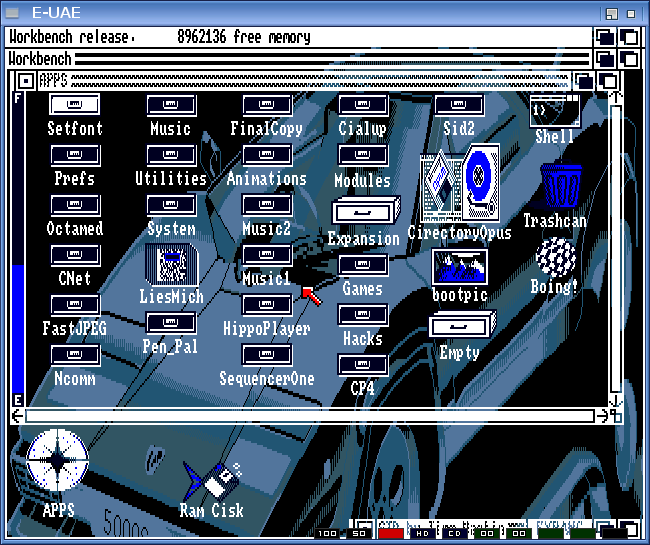The width and height of the screenshot is (650, 545).
Task: Select the System drawer
Action: point(171,206)
